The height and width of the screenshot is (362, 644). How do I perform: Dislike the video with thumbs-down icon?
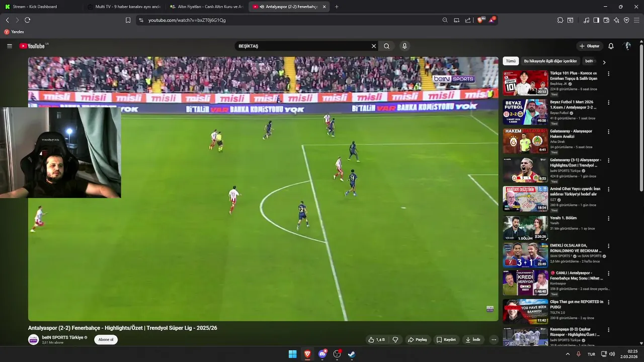[395, 339]
